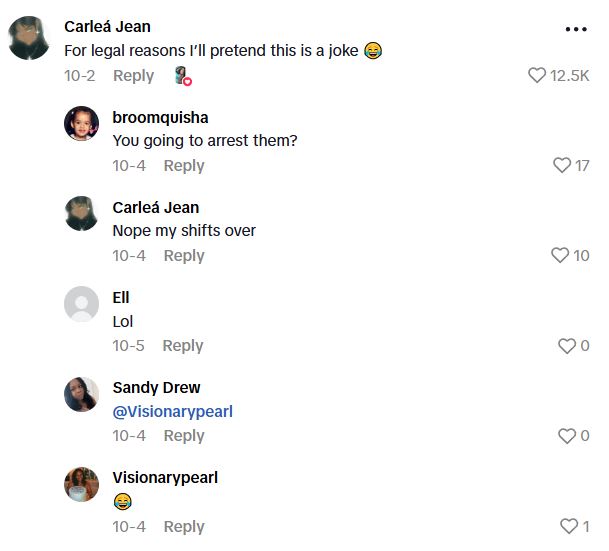Screen dimensions: 609x551
Task: Reply to Visionarypearl's emoji comment
Action: pyautogui.click(x=184, y=527)
